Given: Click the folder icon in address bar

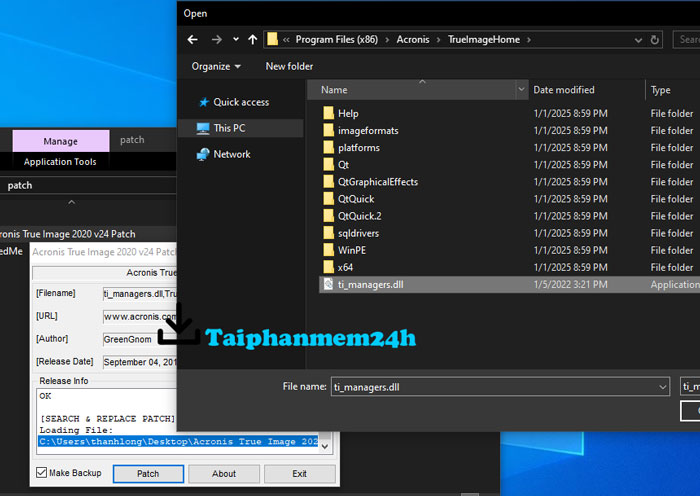Looking at the screenshot, I should coord(272,39).
